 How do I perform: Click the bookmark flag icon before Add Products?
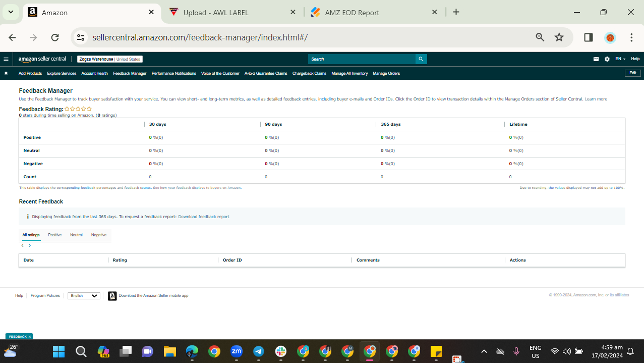click(6, 73)
